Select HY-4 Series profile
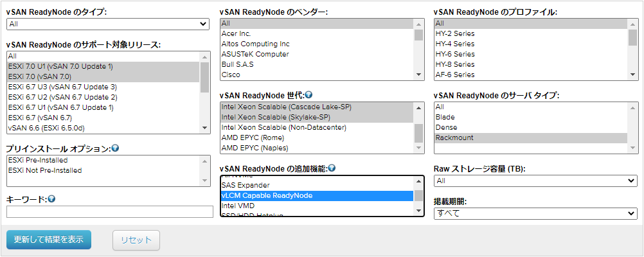 (x=531, y=44)
